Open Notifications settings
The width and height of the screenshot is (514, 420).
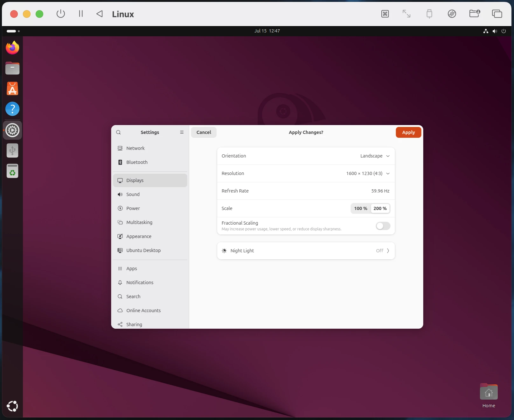coord(150,283)
